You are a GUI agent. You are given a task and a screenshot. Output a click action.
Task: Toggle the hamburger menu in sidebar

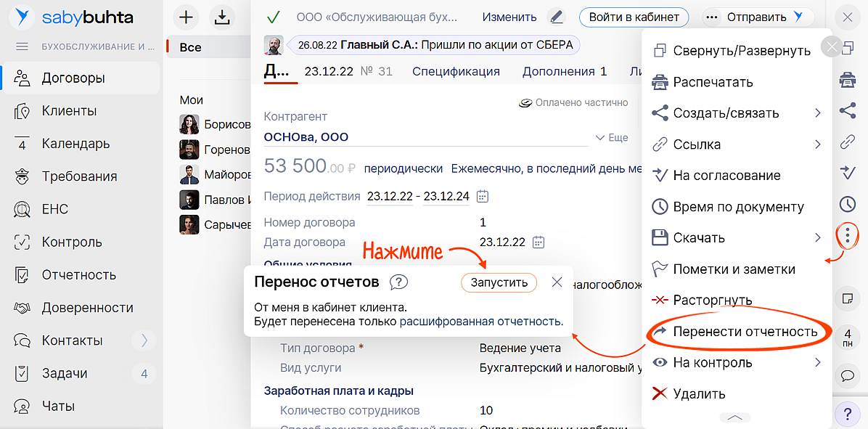tap(22, 46)
